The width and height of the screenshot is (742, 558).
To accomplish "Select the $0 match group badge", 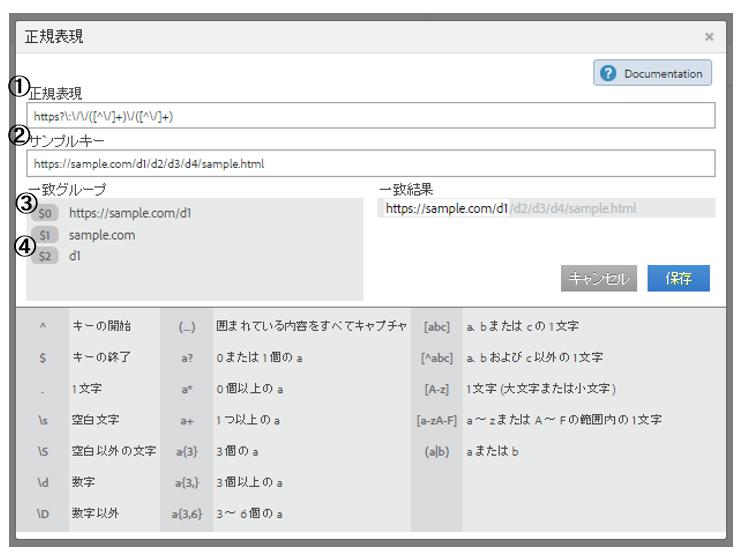I will coord(45,213).
